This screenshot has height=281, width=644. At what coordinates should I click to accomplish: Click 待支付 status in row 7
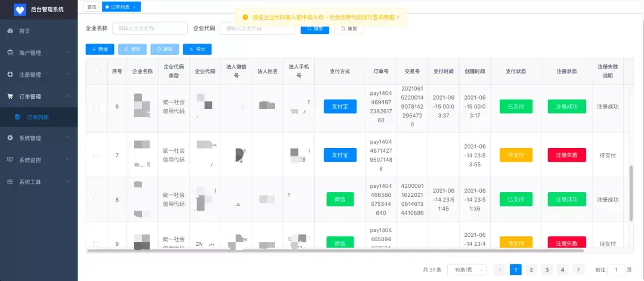(x=516, y=155)
